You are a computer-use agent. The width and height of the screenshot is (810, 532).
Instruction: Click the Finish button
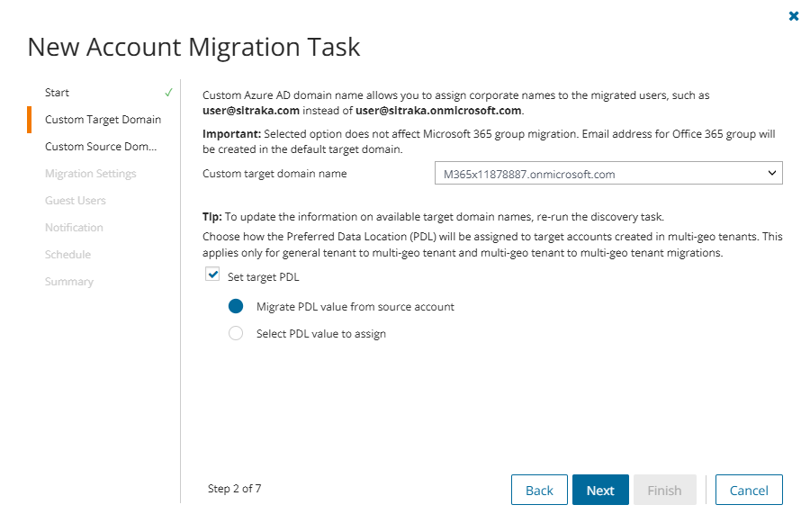point(664,490)
